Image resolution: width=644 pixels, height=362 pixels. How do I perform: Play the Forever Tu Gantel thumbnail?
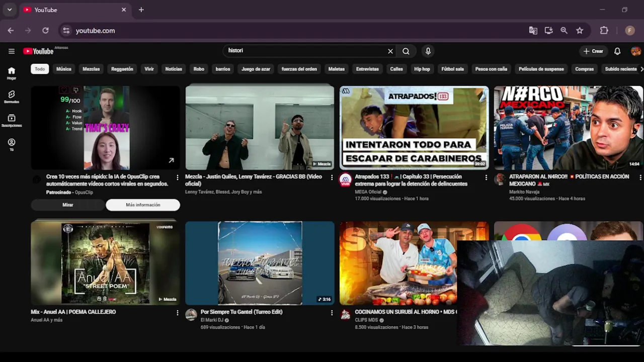click(x=260, y=263)
